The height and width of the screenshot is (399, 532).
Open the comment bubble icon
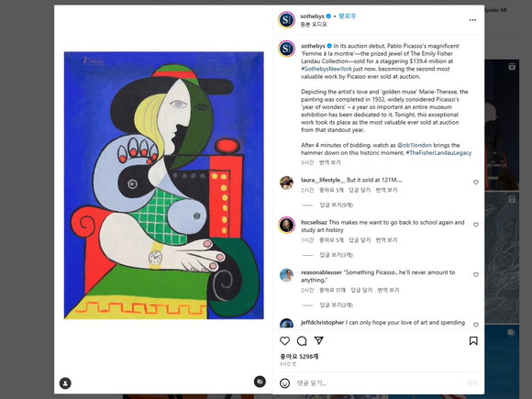(302, 340)
